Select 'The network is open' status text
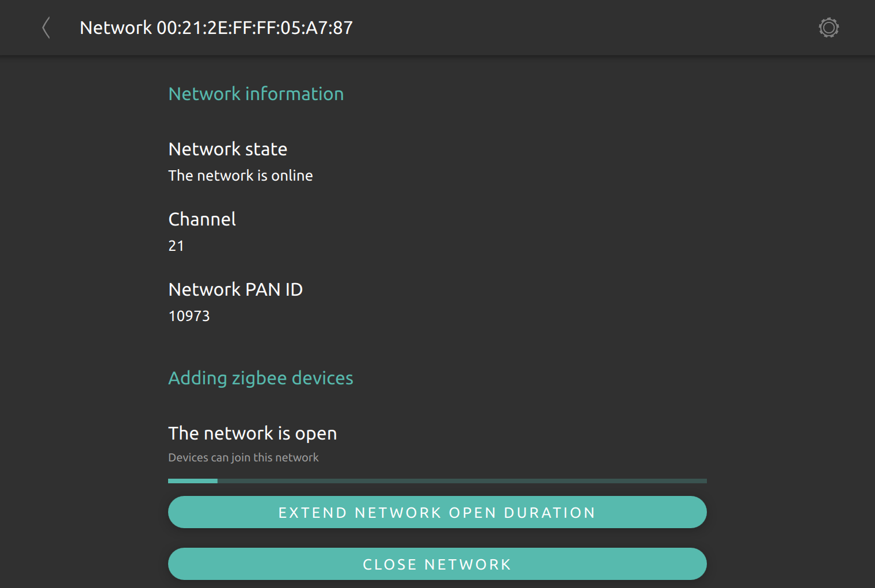 (x=253, y=433)
